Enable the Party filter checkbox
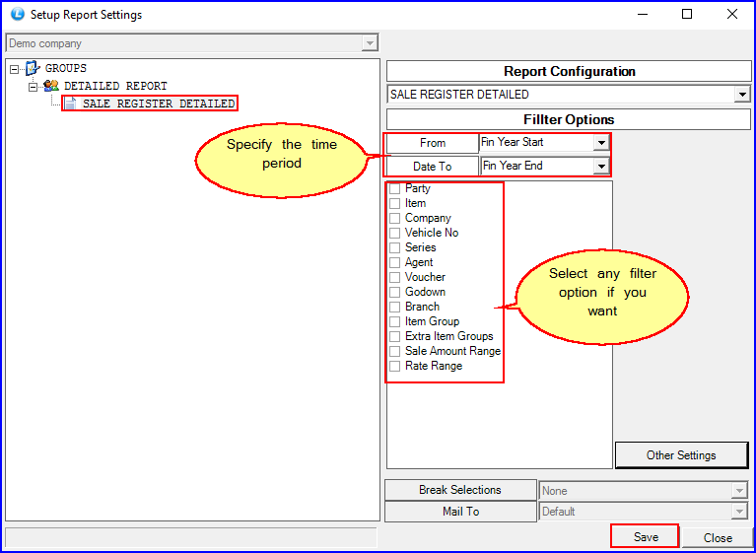 click(x=395, y=188)
